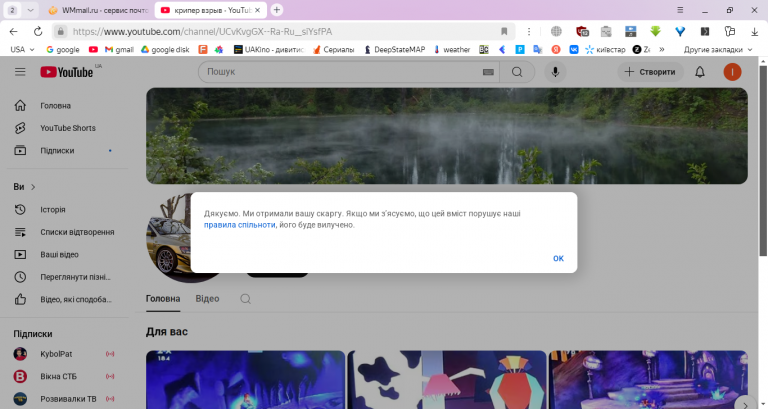Open the UAKino bookmark

point(269,49)
